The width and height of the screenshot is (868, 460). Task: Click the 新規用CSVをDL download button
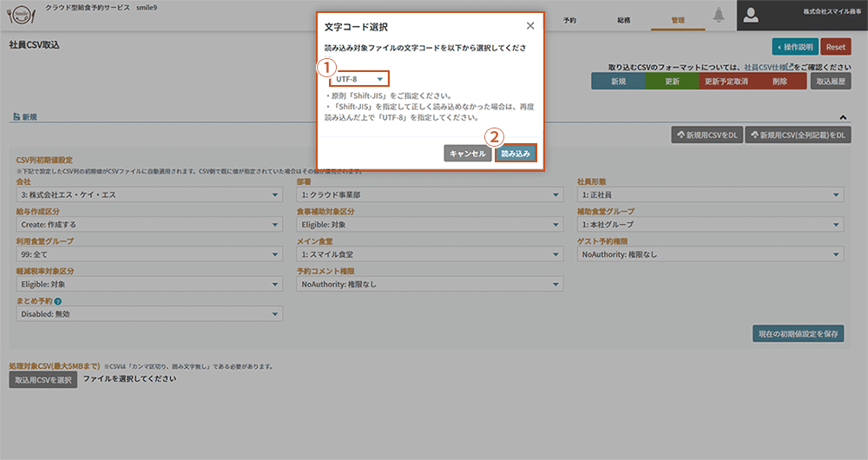pyautogui.click(x=707, y=135)
